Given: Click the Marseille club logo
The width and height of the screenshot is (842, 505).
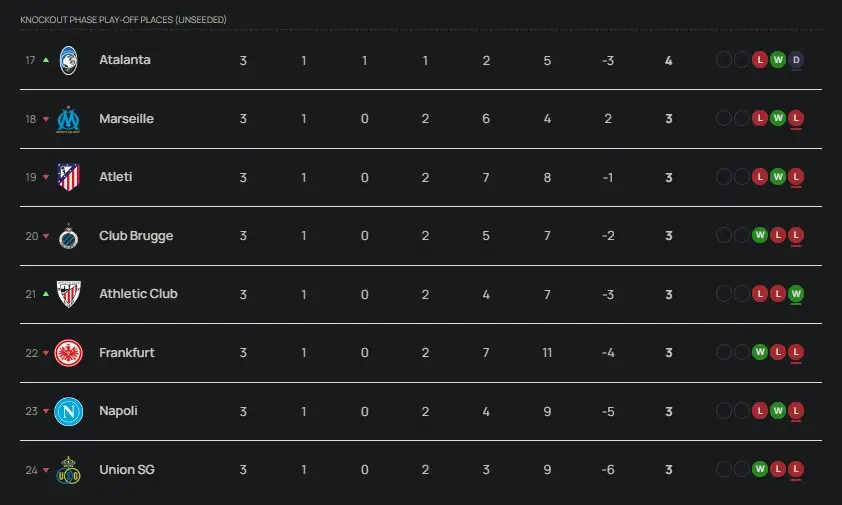Looking at the screenshot, I should (x=68, y=119).
